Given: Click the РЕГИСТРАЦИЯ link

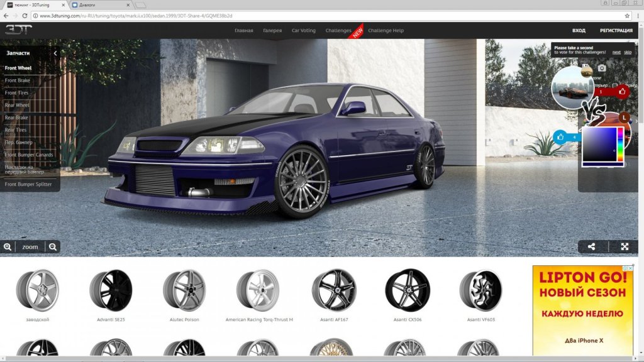Looking at the screenshot, I should [x=616, y=30].
